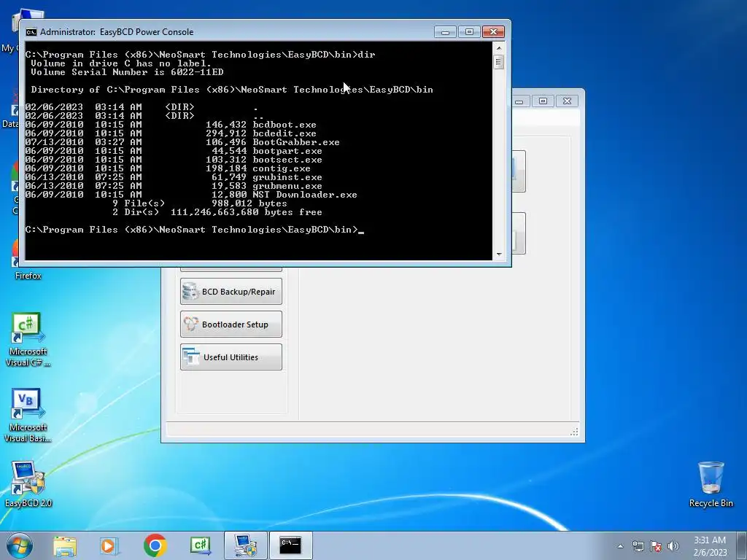Click the Power Console title bar cmd icon
This screenshot has width=747, height=560.
click(x=31, y=32)
